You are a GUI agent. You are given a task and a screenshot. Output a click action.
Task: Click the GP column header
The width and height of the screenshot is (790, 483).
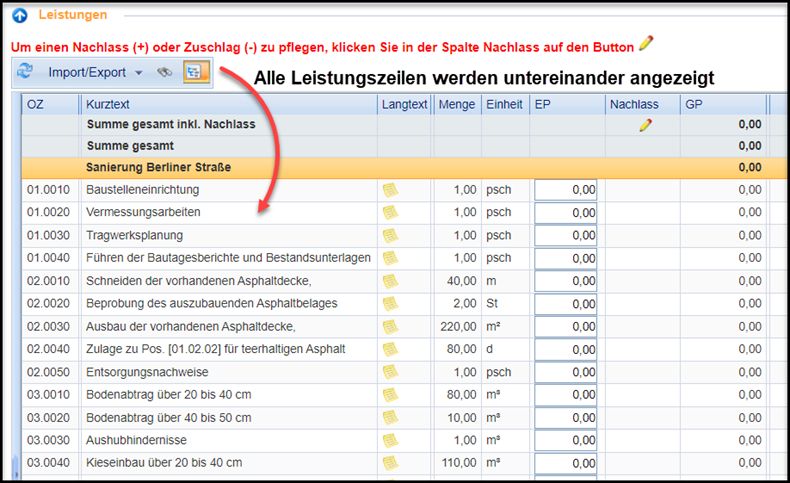[722, 104]
